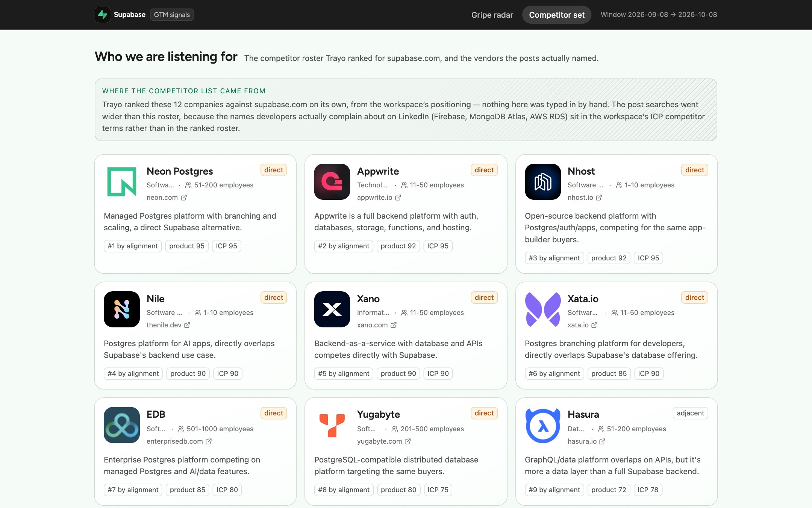
Task: Click the hasura.io external link icon
Action: (x=602, y=441)
